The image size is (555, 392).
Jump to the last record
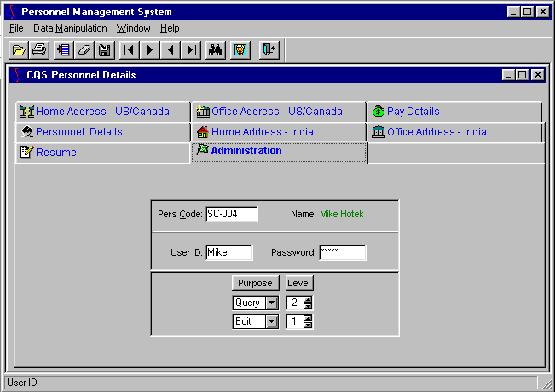coord(192,50)
